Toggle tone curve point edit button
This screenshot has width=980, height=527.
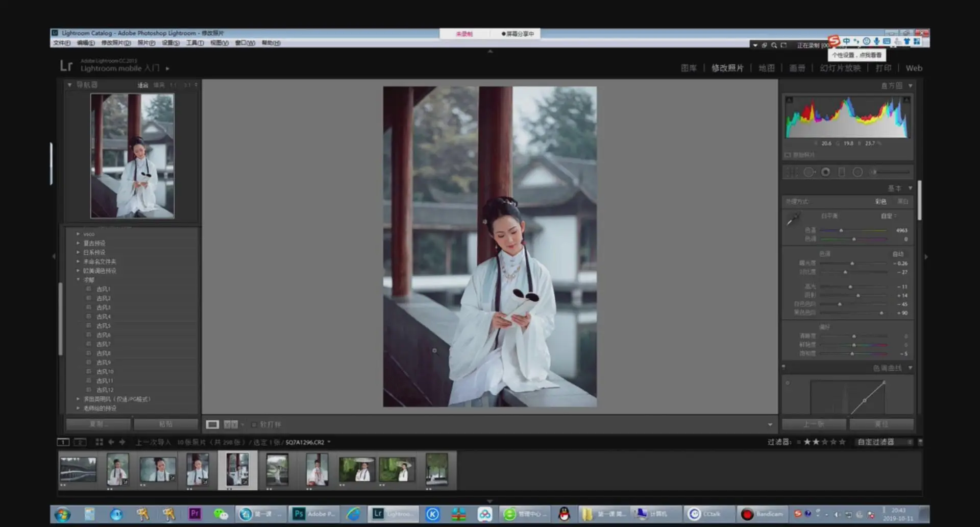pos(788,382)
